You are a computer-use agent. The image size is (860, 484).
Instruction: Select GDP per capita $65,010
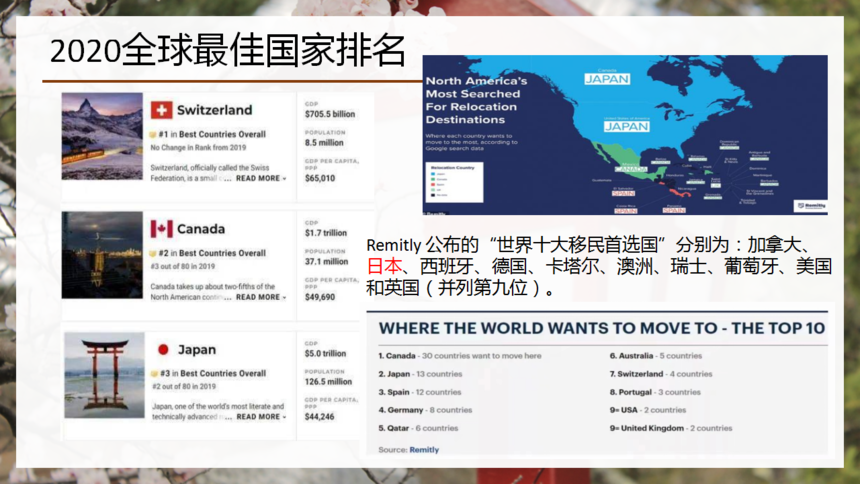click(x=320, y=178)
